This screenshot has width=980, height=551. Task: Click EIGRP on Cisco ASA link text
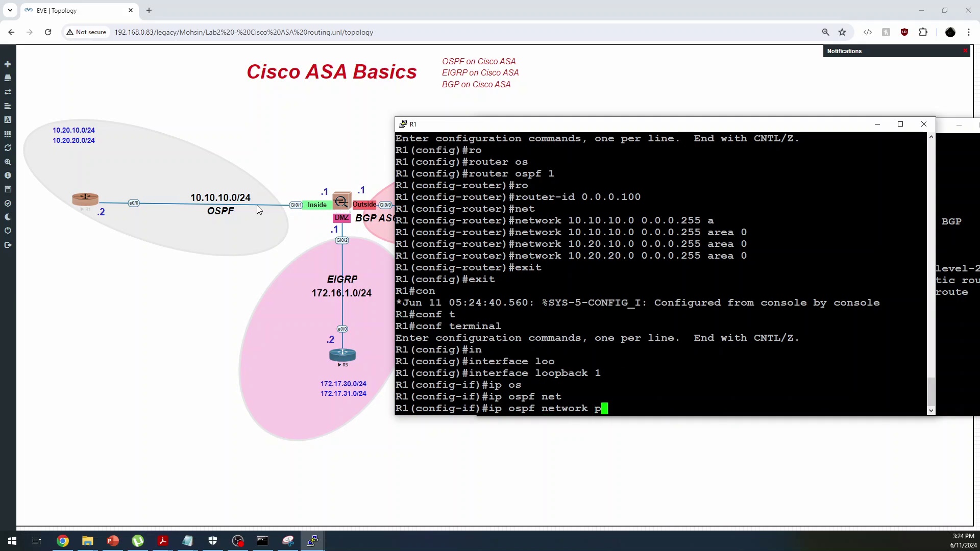point(480,72)
